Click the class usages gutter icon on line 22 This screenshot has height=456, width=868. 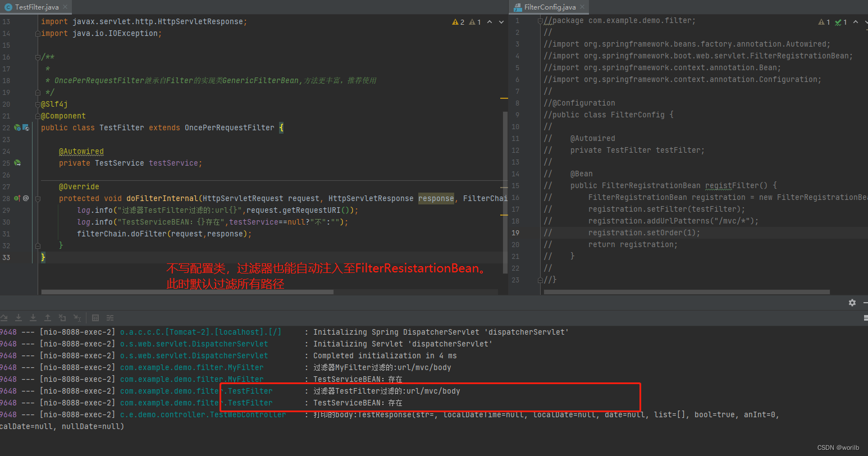click(x=26, y=128)
